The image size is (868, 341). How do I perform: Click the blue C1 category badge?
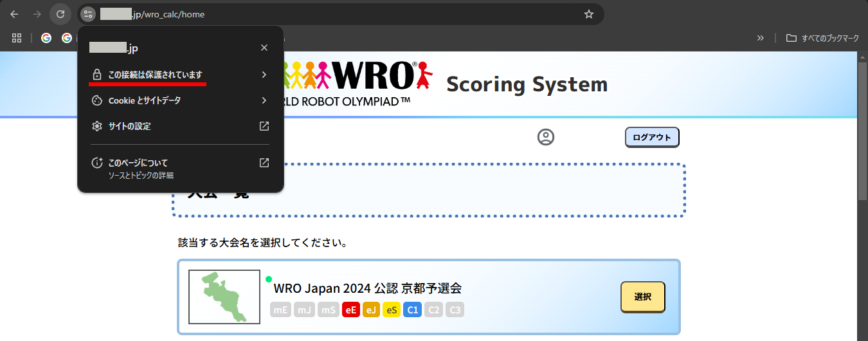(413, 310)
